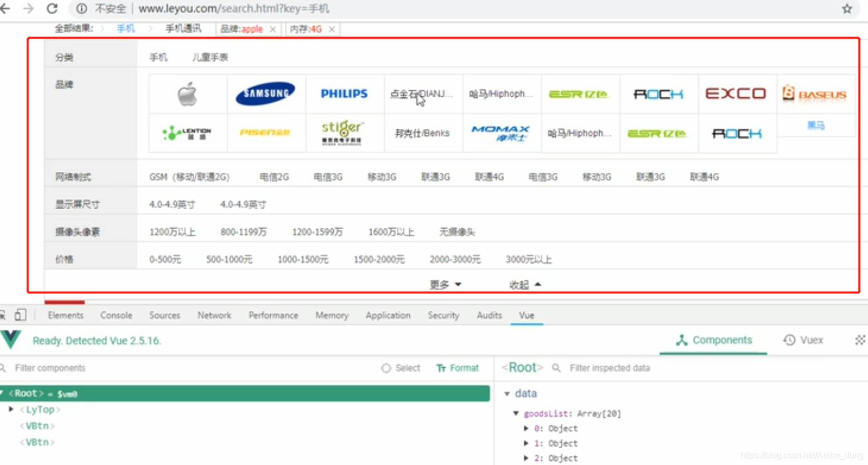Image resolution: width=868 pixels, height=465 pixels.
Task: Collapse filters with 收起 button
Action: [x=525, y=284]
